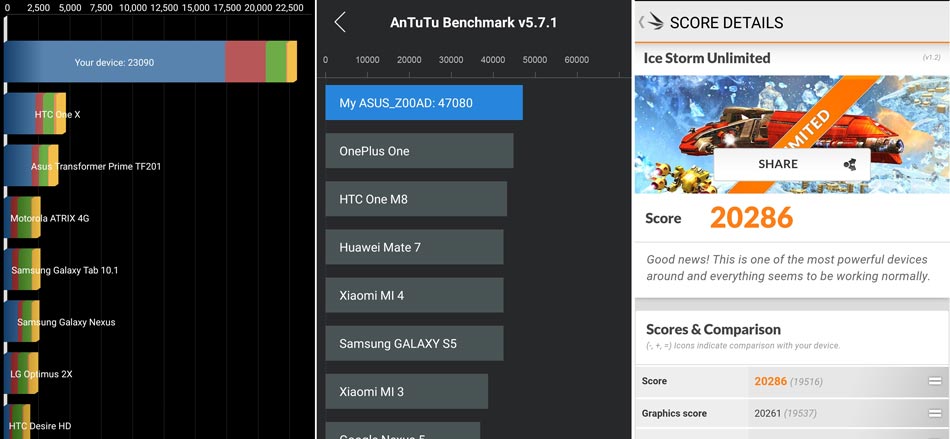Image resolution: width=950 pixels, height=439 pixels.
Task: Click the Good news status message
Action: pyautogui.click(x=788, y=268)
